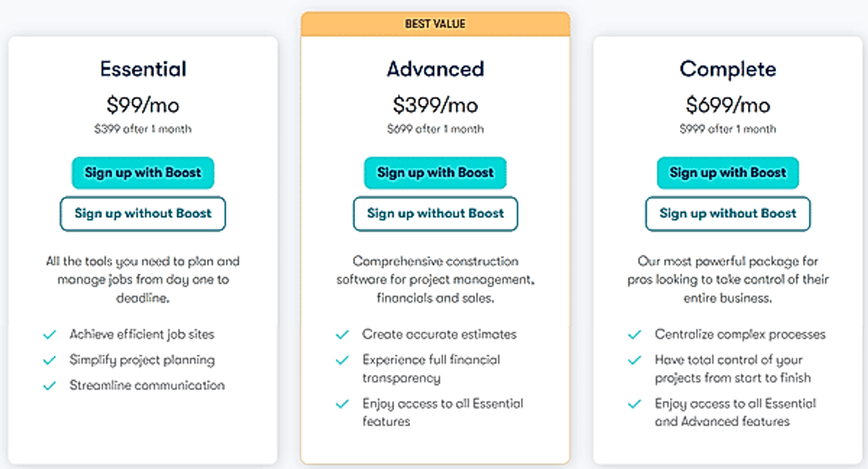The width and height of the screenshot is (868, 469).
Task: Click the Essential plan title
Action: [x=143, y=69]
